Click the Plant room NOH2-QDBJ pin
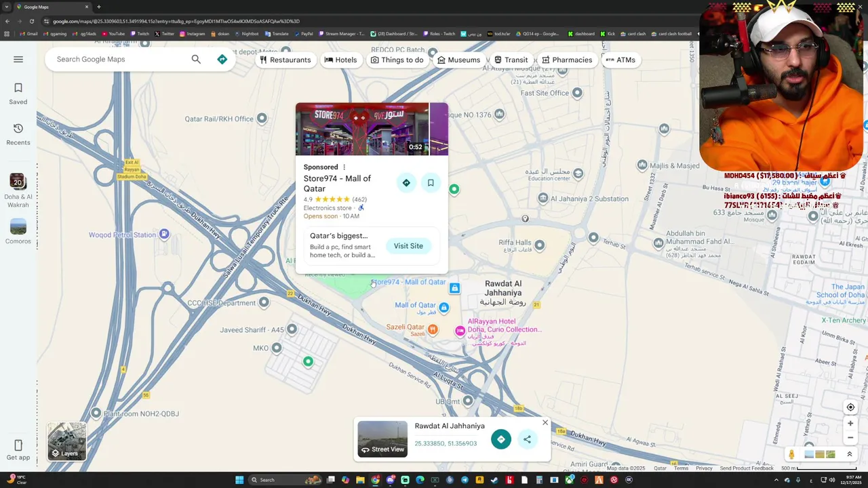868x488 pixels. (x=96, y=413)
